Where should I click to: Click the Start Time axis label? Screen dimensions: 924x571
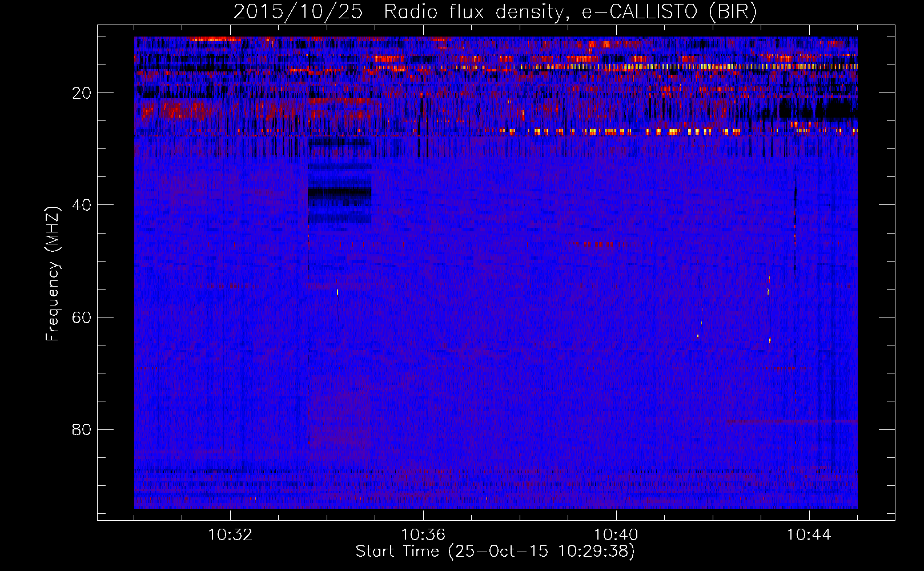pyautogui.click(x=495, y=552)
